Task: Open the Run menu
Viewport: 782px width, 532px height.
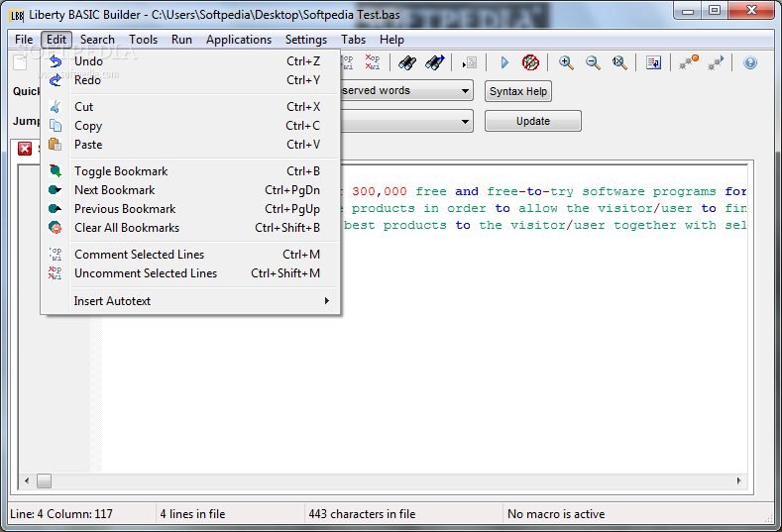Action: pyautogui.click(x=181, y=40)
